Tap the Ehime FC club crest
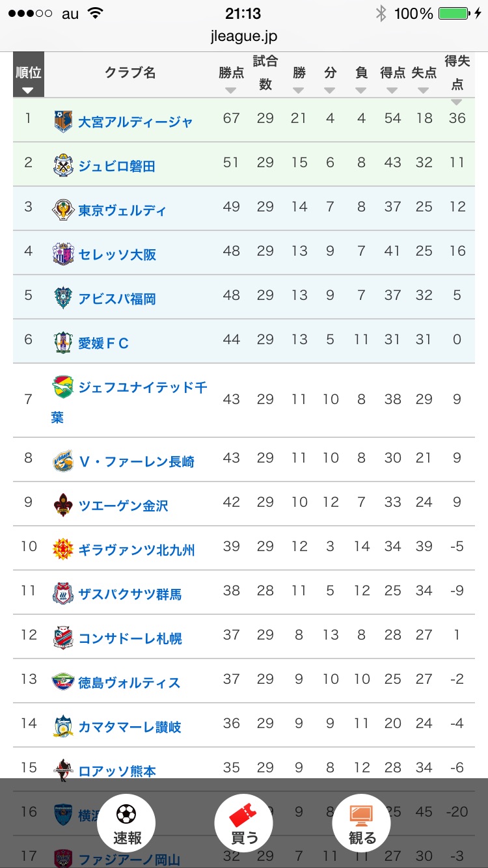 tap(63, 342)
